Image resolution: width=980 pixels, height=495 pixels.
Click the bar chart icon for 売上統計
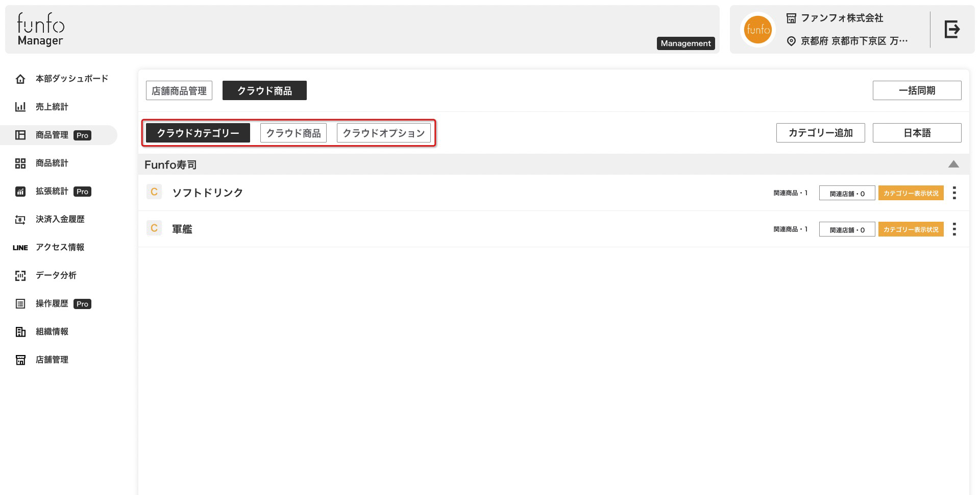[x=20, y=107]
